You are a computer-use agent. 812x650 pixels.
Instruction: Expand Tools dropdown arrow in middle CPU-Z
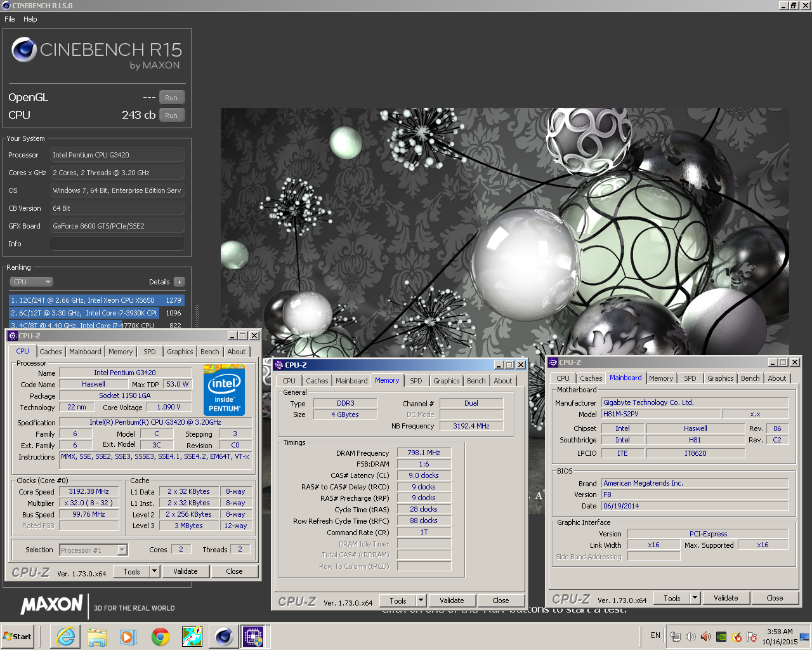click(421, 600)
